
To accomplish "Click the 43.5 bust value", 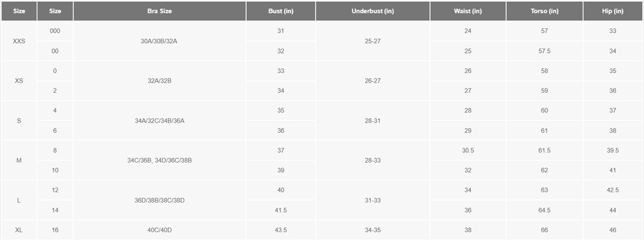I will click(x=281, y=230).
